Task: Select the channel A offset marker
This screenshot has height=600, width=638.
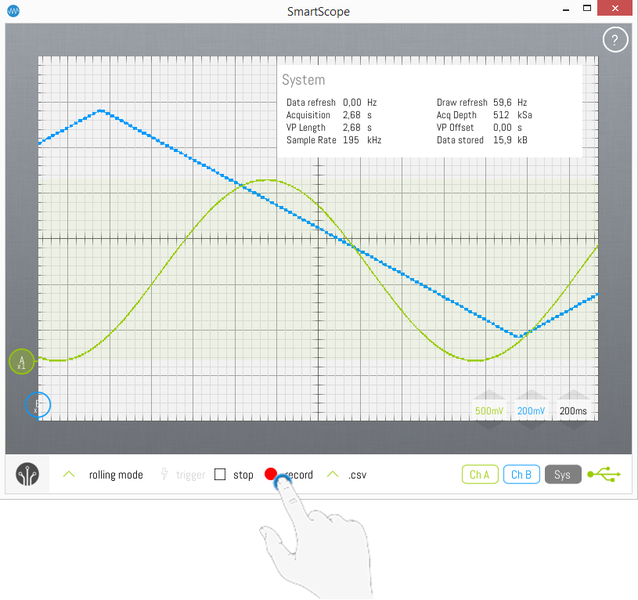Action: pos(22,361)
